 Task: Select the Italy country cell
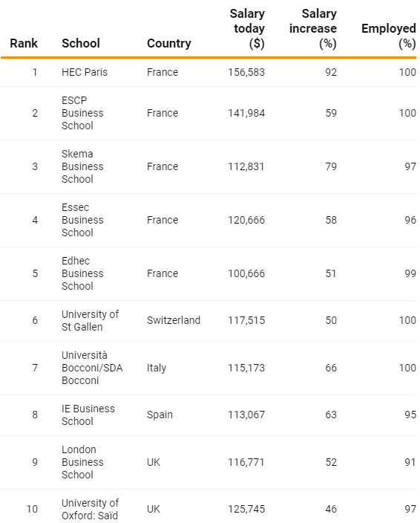(x=157, y=368)
